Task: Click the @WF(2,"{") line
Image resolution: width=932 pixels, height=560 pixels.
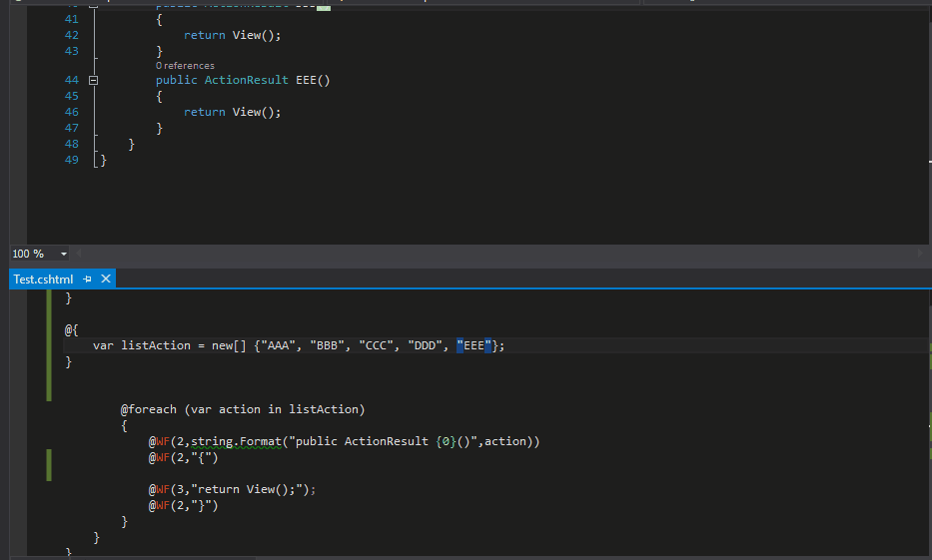Action: 183,458
